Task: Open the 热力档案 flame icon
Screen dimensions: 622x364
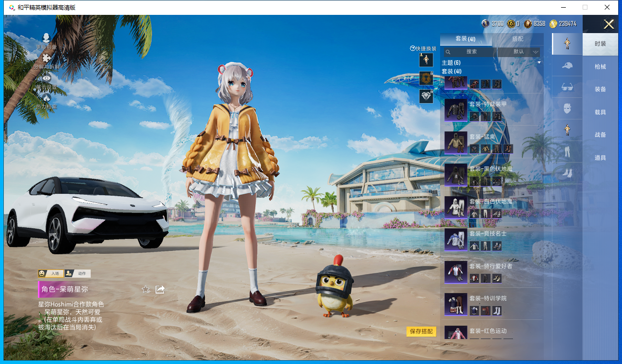Action: (x=47, y=97)
